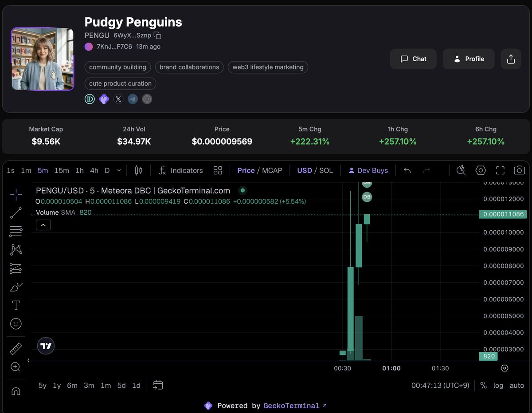The height and width of the screenshot is (413, 532).
Task: Copy the PENGU contract address
Action: coord(157,35)
